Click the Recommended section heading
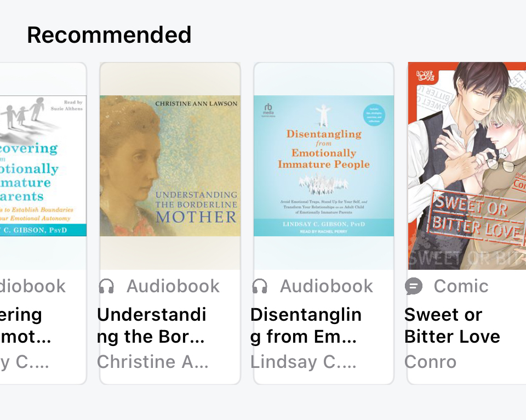 pyautogui.click(x=109, y=35)
